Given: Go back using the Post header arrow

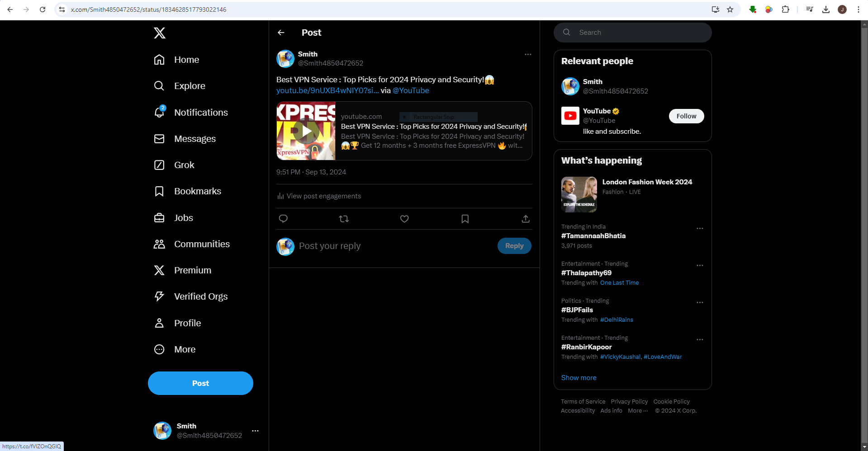Looking at the screenshot, I should [281, 33].
